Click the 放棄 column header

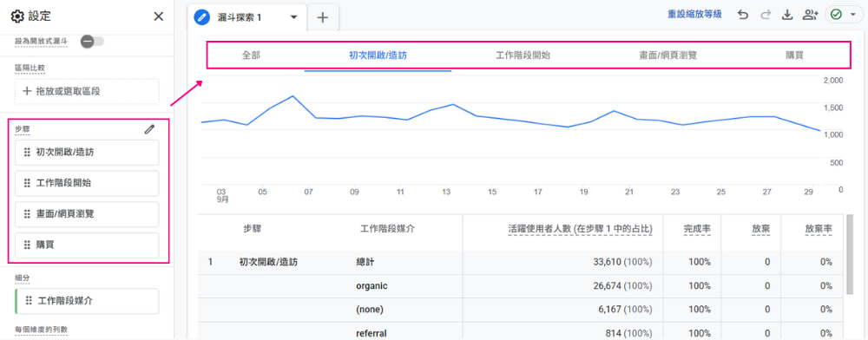[x=760, y=229]
